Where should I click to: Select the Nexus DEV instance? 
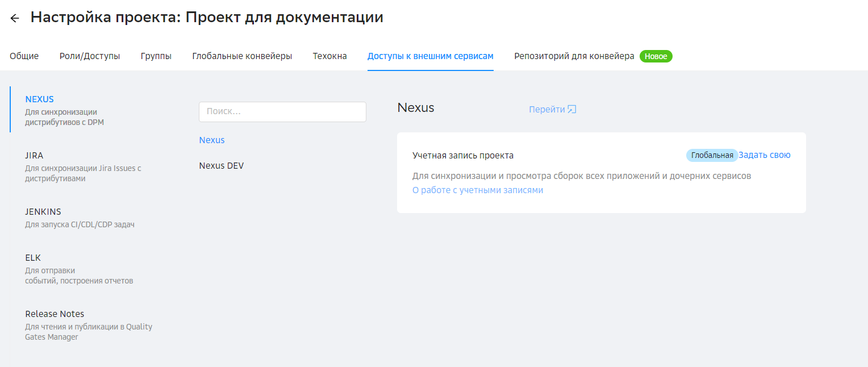coord(221,166)
